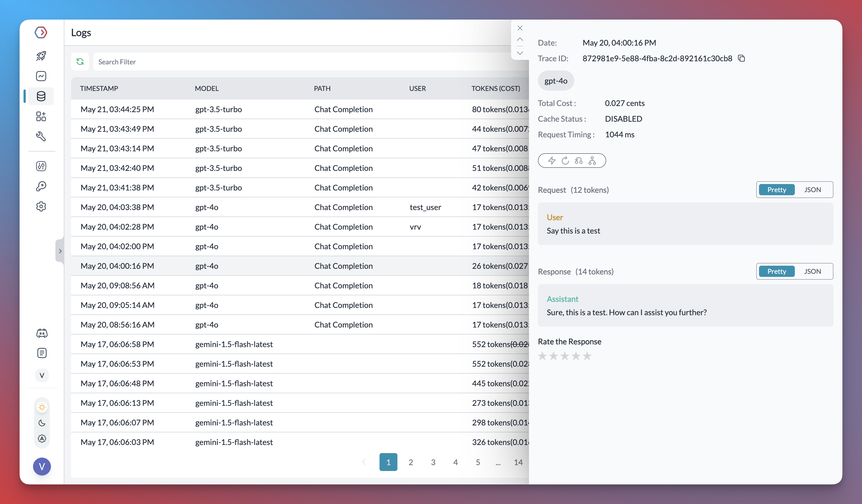
Task: Click the wrench tools icon in sidebar
Action: pos(41,136)
